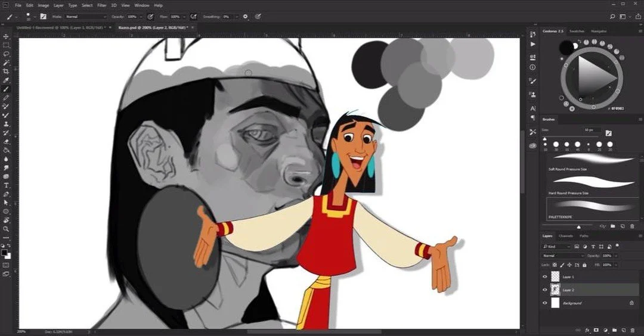Image resolution: width=644 pixels, height=336 pixels.
Task: Create a new layer in the Layers panel
Action: (x=624, y=330)
